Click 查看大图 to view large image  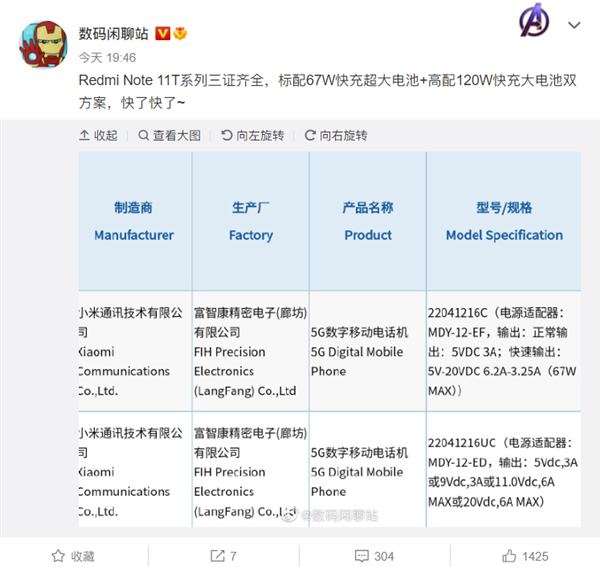click(170, 135)
